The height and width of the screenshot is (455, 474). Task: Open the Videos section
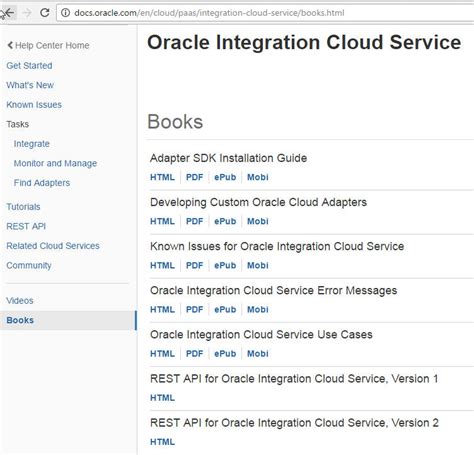[20, 301]
